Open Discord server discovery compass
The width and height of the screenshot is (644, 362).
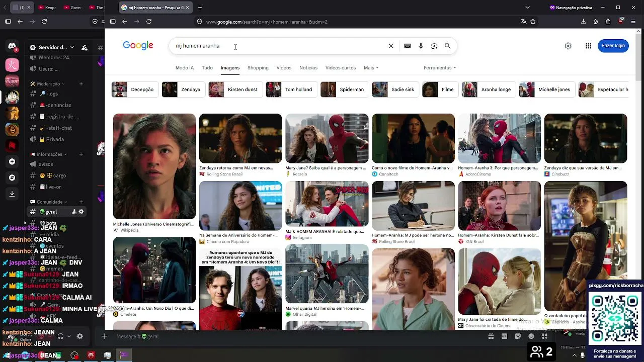(12, 177)
